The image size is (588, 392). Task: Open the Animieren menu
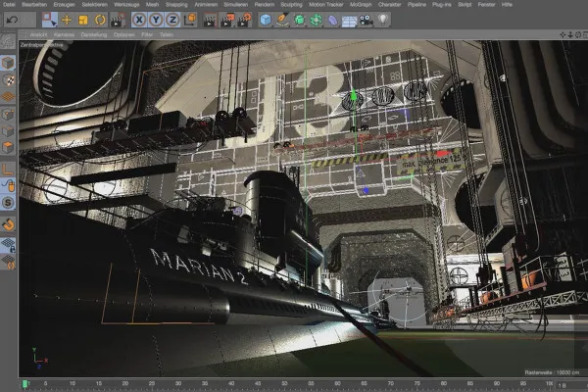pyautogui.click(x=206, y=5)
